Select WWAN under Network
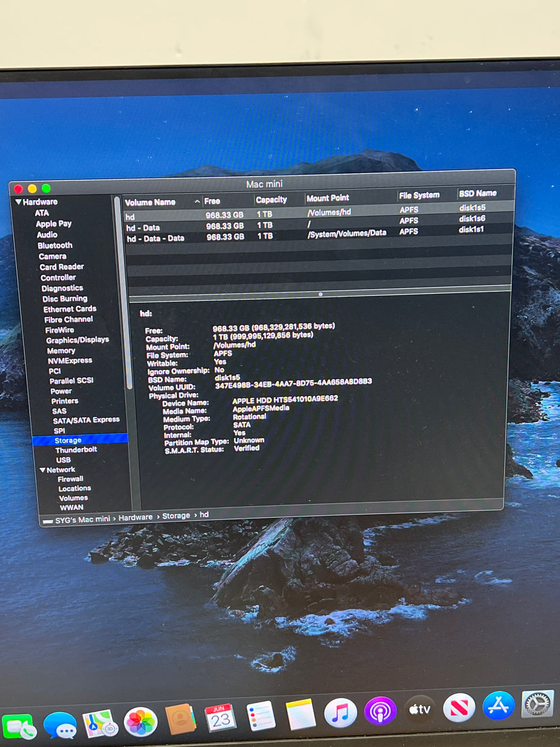Viewport: 560px width, 747px height. pos(71,507)
